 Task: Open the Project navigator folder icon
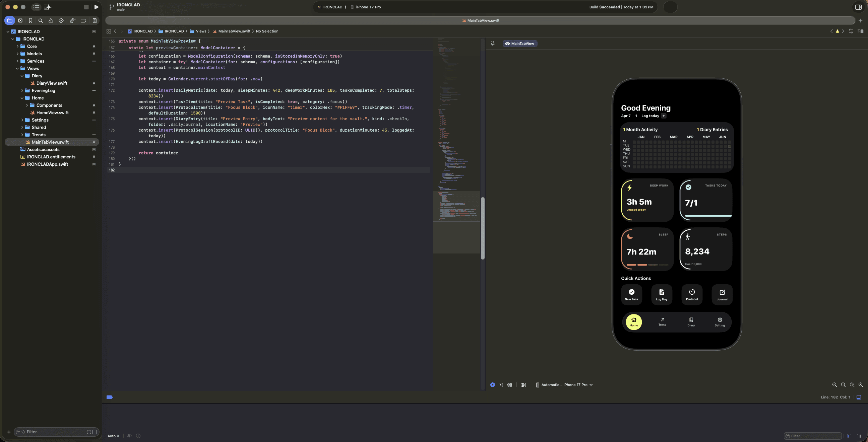(x=10, y=20)
